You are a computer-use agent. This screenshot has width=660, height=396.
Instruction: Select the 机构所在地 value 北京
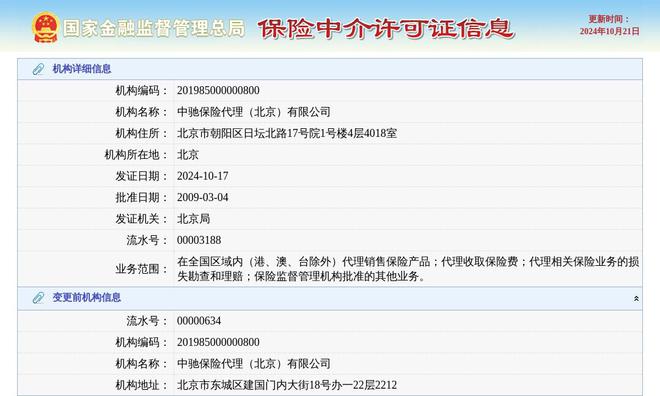click(x=188, y=154)
